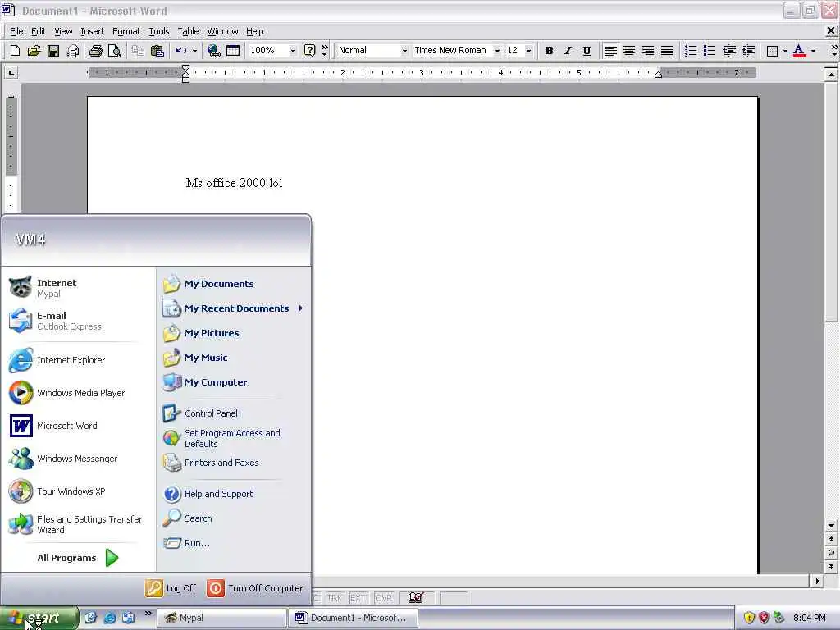
Task: Click the vertical scrollbar down arrow
Action: click(832, 526)
